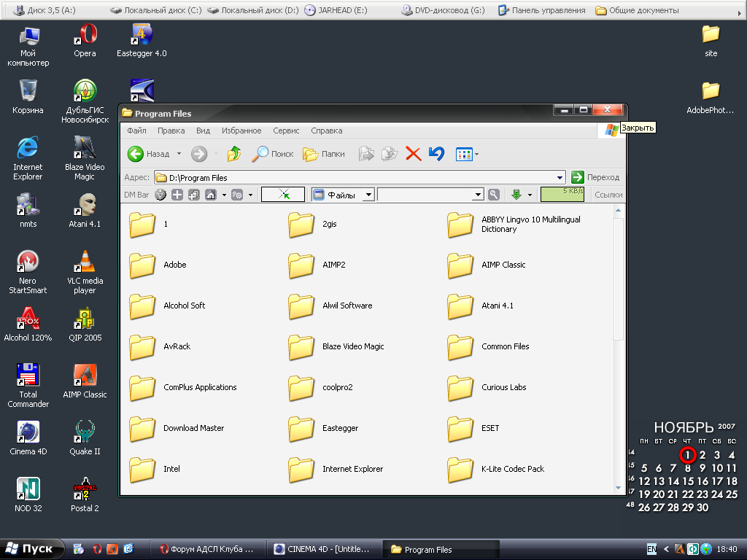Click the Move To folder toolbar icon
The height and width of the screenshot is (560, 747).
pyautogui.click(x=366, y=154)
